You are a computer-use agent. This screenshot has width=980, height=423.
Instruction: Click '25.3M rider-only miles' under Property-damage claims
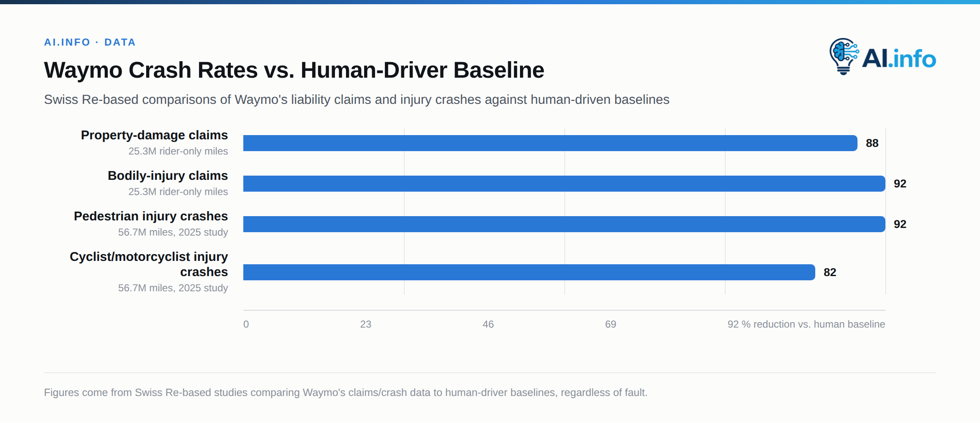(x=178, y=151)
